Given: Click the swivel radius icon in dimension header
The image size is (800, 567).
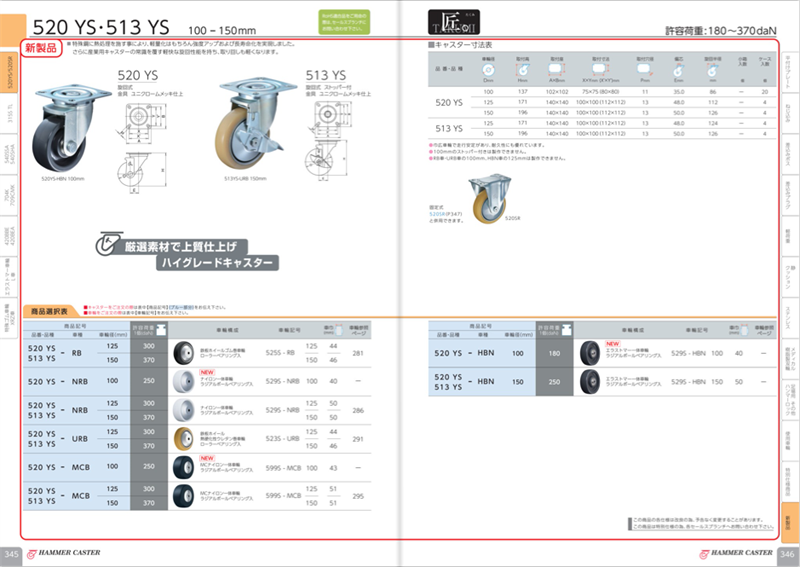Looking at the screenshot, I should point(712,70).
